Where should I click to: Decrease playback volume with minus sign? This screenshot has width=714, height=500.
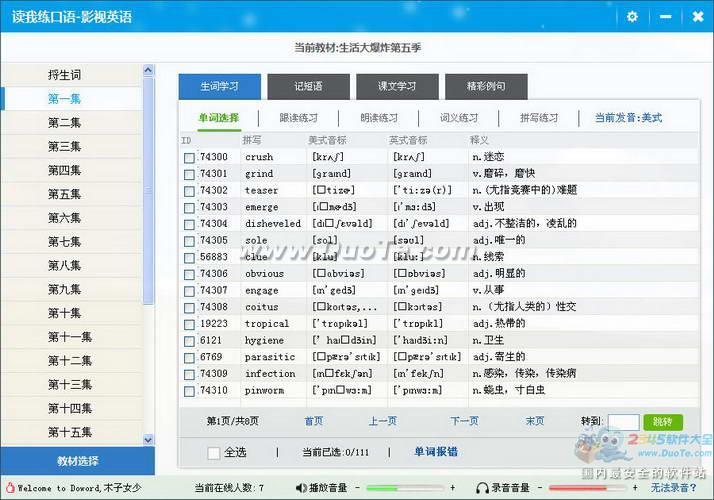[357, 488]
